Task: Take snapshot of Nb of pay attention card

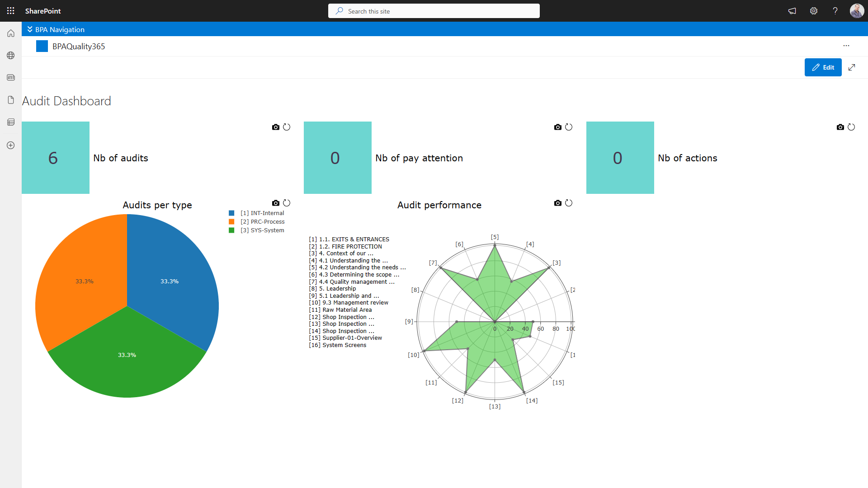Action: [x=558, y=127]
